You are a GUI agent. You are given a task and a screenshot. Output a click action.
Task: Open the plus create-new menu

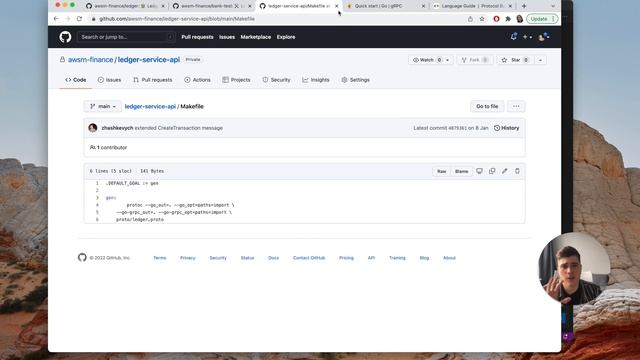click(x=527, y=37)
